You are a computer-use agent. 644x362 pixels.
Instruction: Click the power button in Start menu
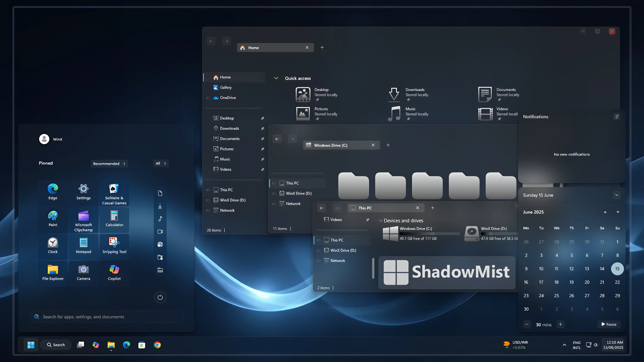tap(160, 297)
